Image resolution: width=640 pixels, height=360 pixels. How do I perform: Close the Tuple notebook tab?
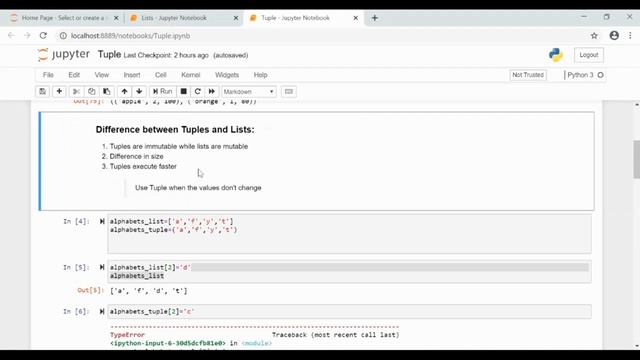tap(356, 18)
